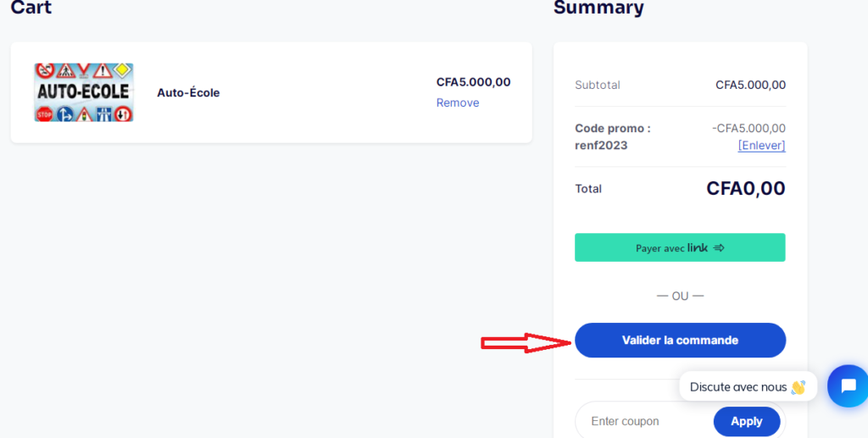Pay using the Payer avec link button
This screenshot has height=438, width=868.
click(680, 247)
